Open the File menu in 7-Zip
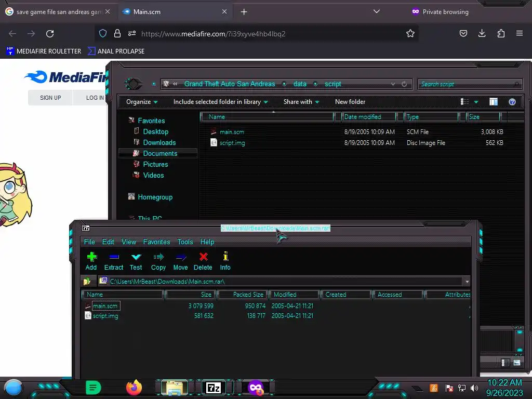Screen dimensions: 532x399 pyautogui.click(x=89, y=242)
